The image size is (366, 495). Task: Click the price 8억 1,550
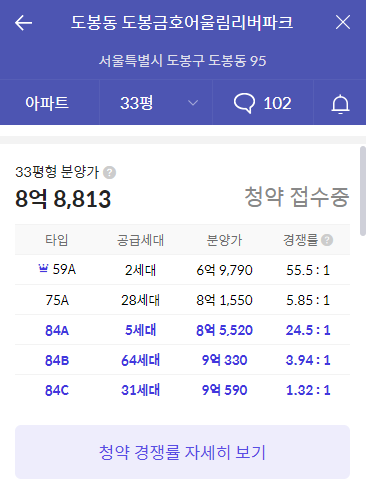pos(224,300)
